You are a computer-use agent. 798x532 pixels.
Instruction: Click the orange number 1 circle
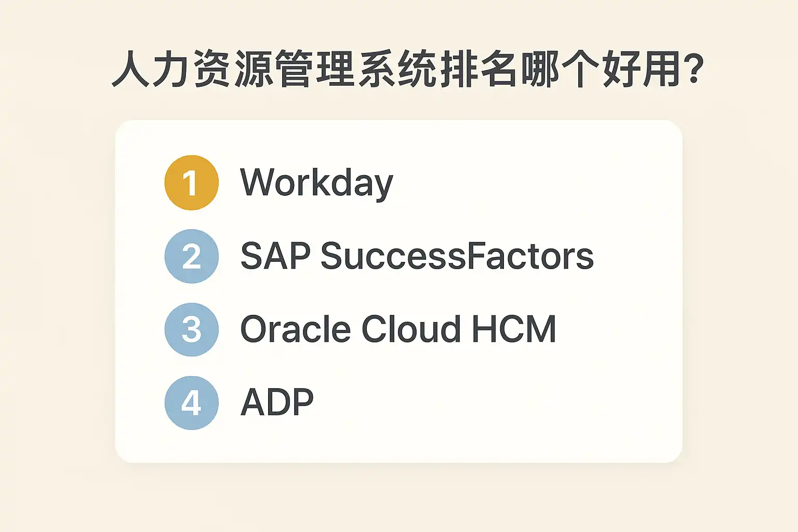coord(191,182)
